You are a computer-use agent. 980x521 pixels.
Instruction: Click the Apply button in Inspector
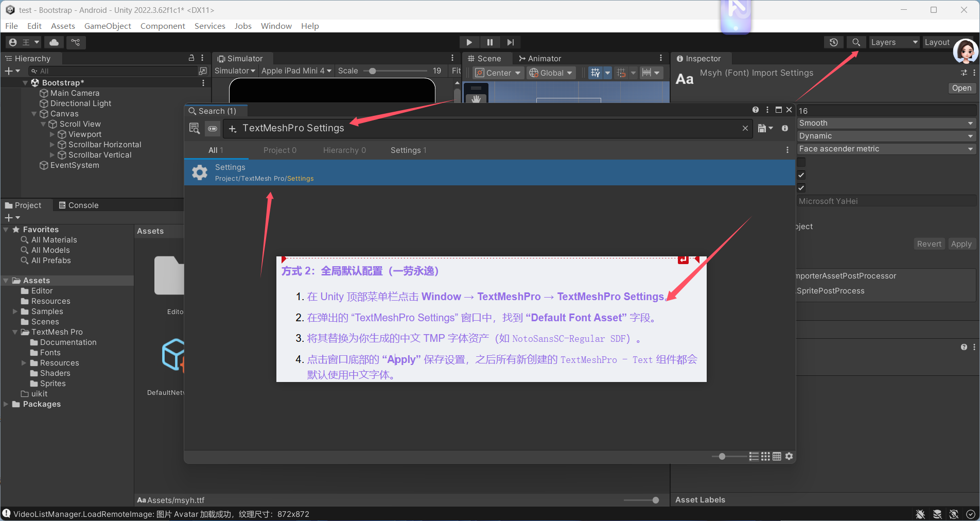pos(961,244)
